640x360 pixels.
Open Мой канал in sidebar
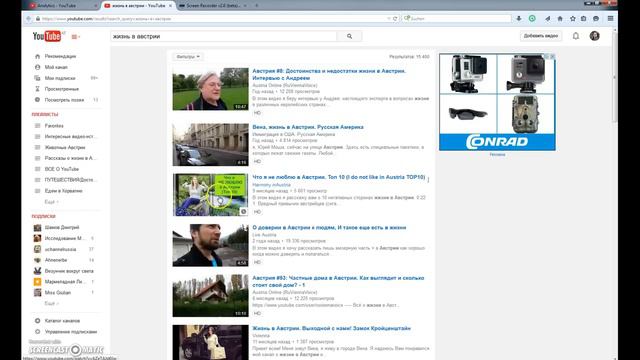coord(56,67)
